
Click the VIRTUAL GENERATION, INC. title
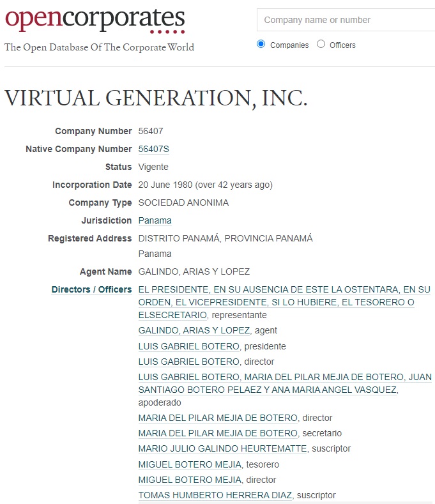(x=156, y=98)
